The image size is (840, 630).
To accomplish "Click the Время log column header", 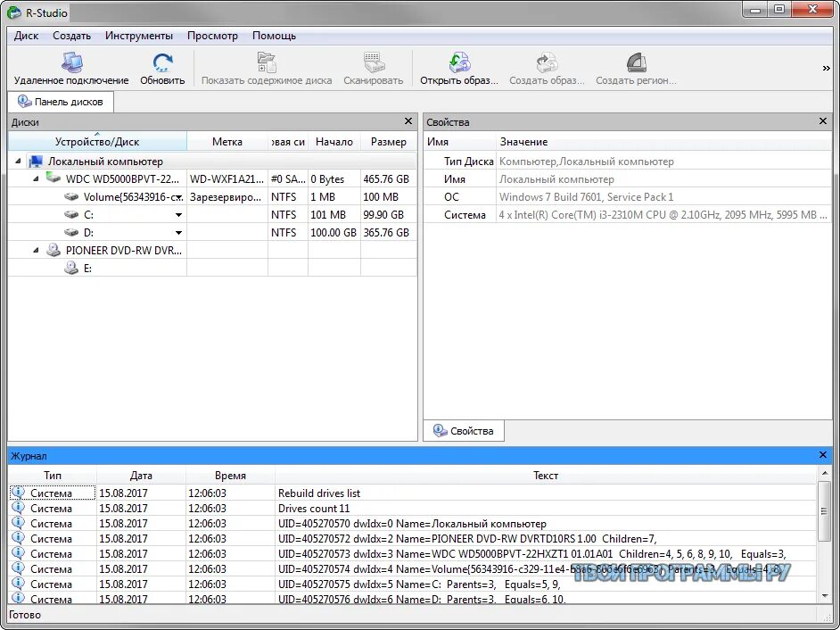I will [x=230, y=475].
